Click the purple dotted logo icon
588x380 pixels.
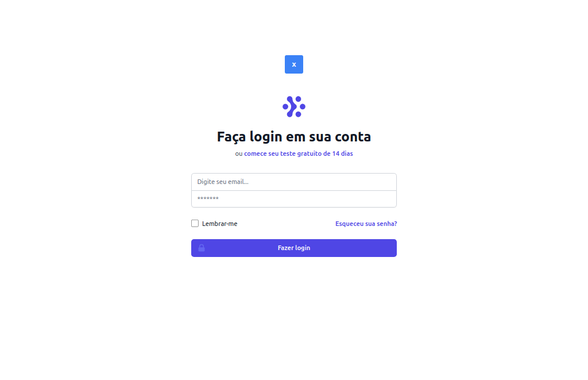tap(293, 106)
